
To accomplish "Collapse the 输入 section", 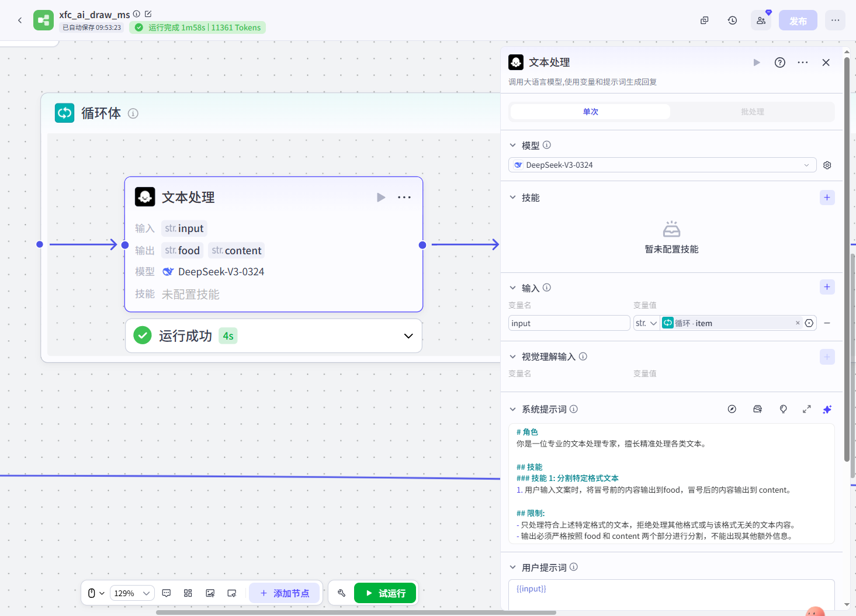I will pyautogui.click(x=513, y=288).
